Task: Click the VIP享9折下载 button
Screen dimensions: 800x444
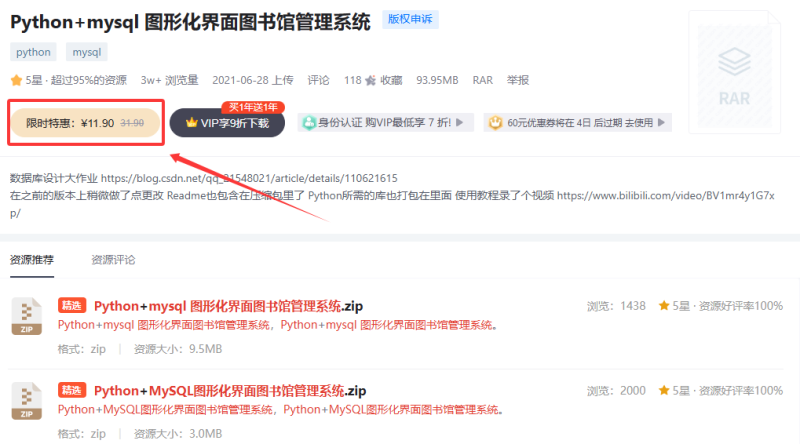Action: (227, 123)
